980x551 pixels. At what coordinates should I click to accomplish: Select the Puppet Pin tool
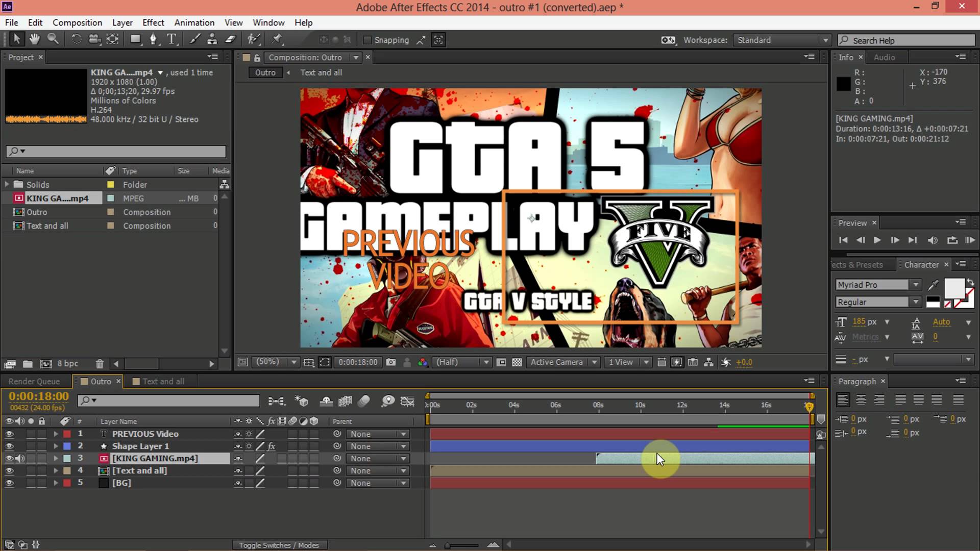[x=277, y=39]
